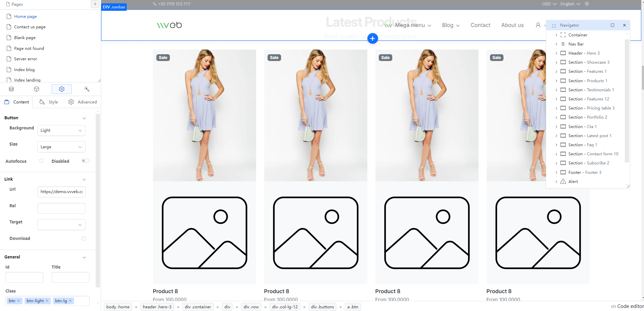This screenshot has height=311, width=644.
Task: Open the Size dropdown set to Large
Action: tap(61, 147)
